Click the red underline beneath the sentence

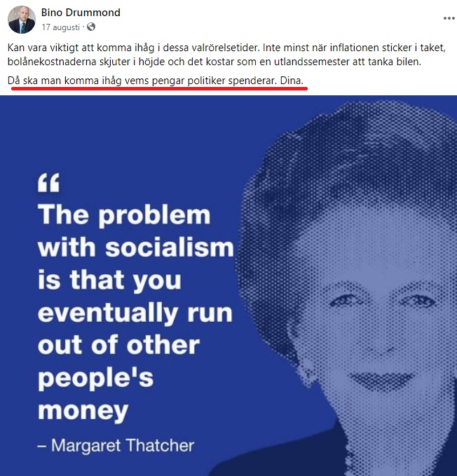pos(160,88)
